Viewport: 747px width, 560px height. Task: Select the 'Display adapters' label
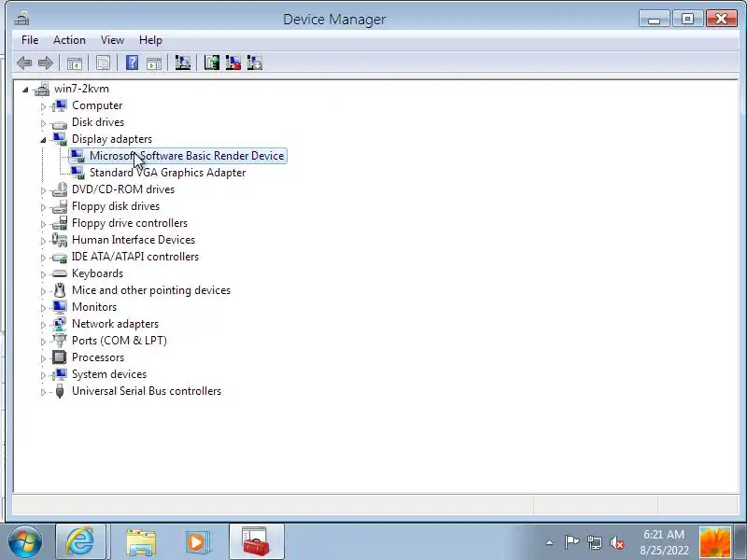112,138
